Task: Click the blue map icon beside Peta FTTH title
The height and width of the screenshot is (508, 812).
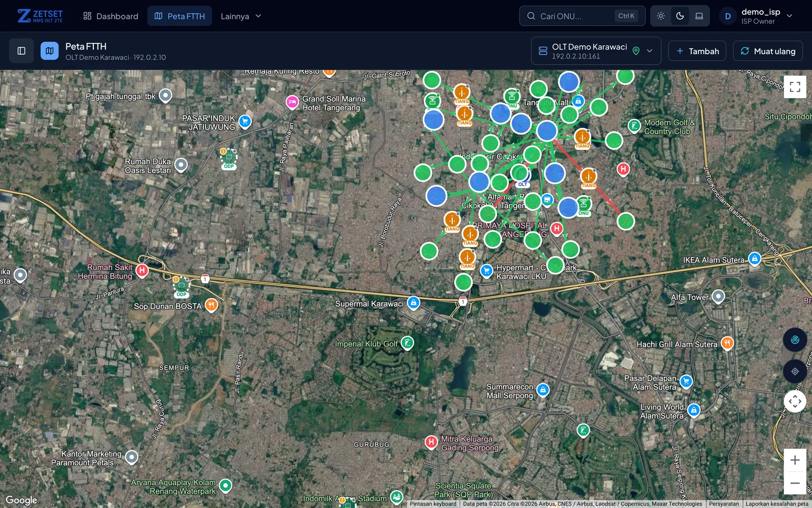Action: click(50, 51)
